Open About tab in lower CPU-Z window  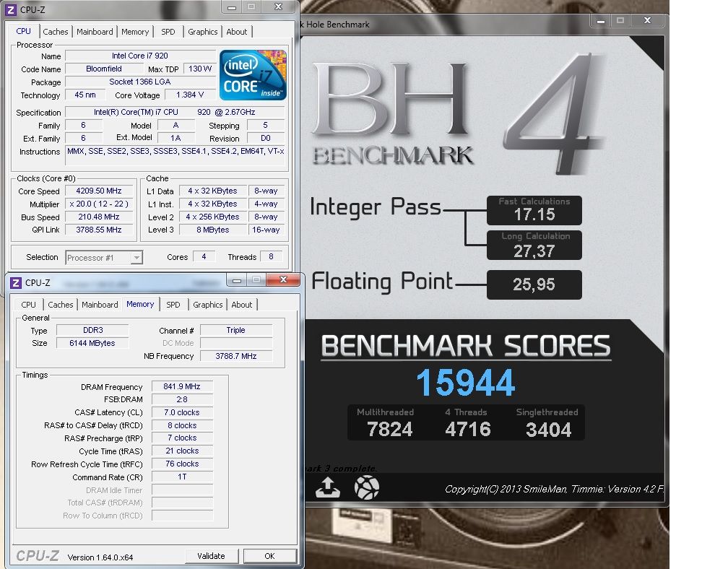pyautogui.click(x=242, y=305)
